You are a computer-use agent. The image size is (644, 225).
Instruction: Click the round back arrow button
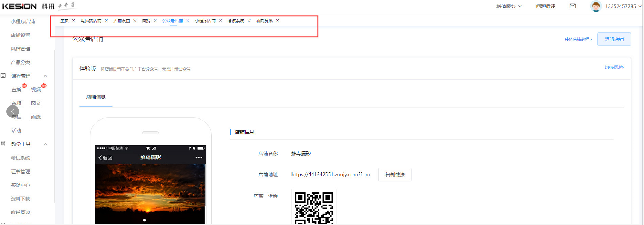coord(13,111)
